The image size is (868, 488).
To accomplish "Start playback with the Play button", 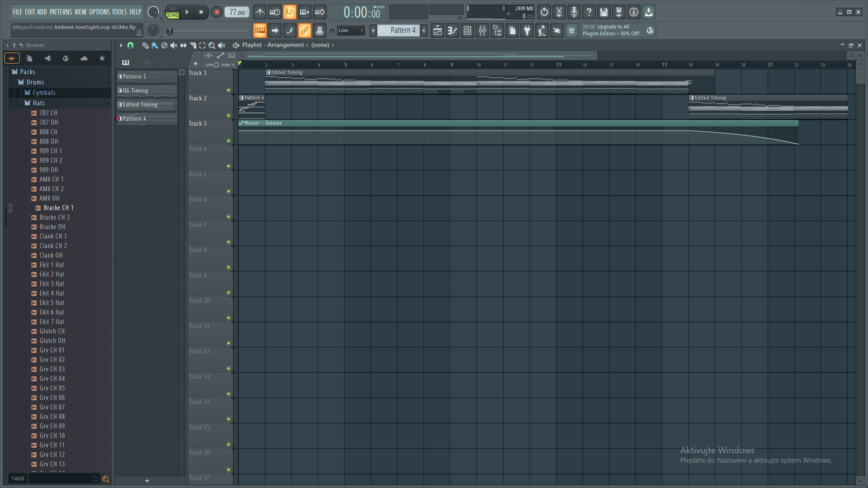I will [187, 12].
